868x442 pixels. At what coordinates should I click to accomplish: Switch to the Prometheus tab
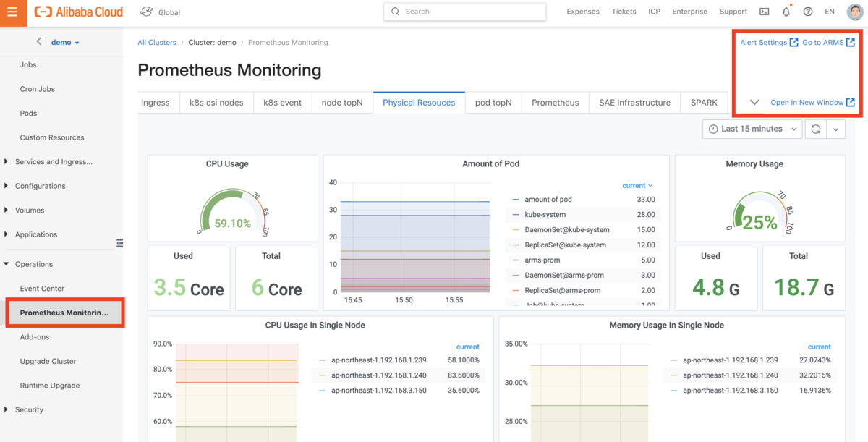click(556, 102)
